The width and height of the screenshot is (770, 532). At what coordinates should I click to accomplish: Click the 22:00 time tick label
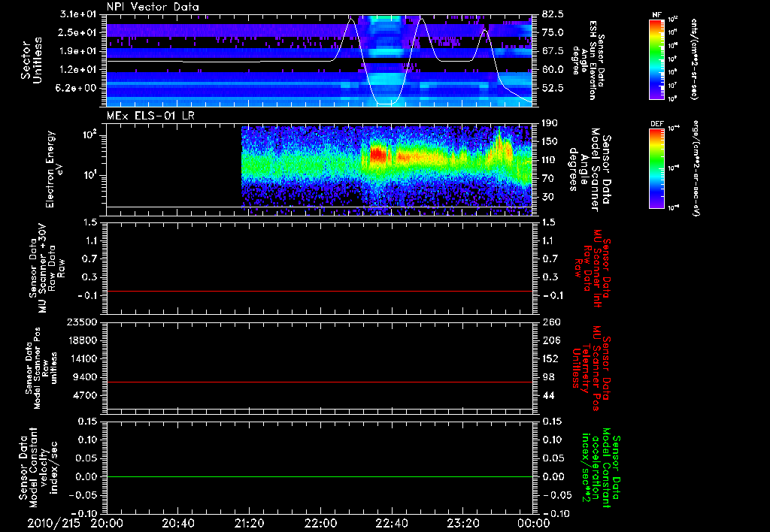(320, 523)
